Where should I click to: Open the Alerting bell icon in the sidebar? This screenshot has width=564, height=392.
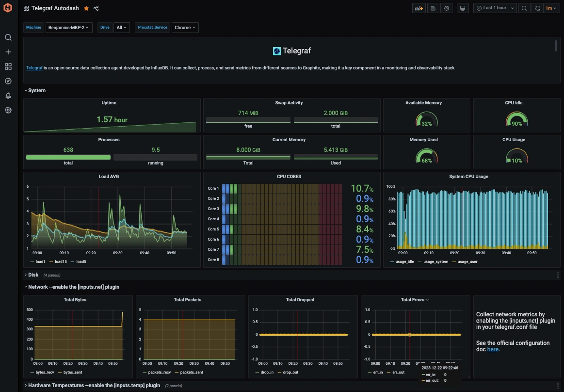click(8, 96)
